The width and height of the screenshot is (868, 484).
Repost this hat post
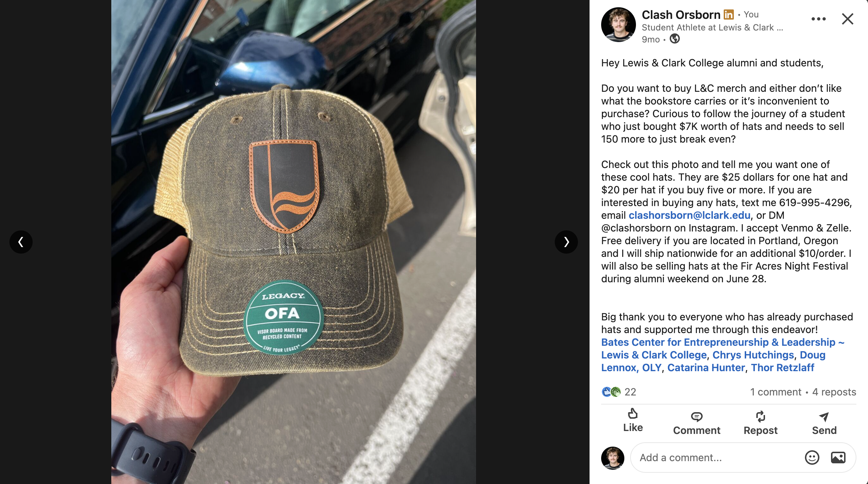click(760, 423)
